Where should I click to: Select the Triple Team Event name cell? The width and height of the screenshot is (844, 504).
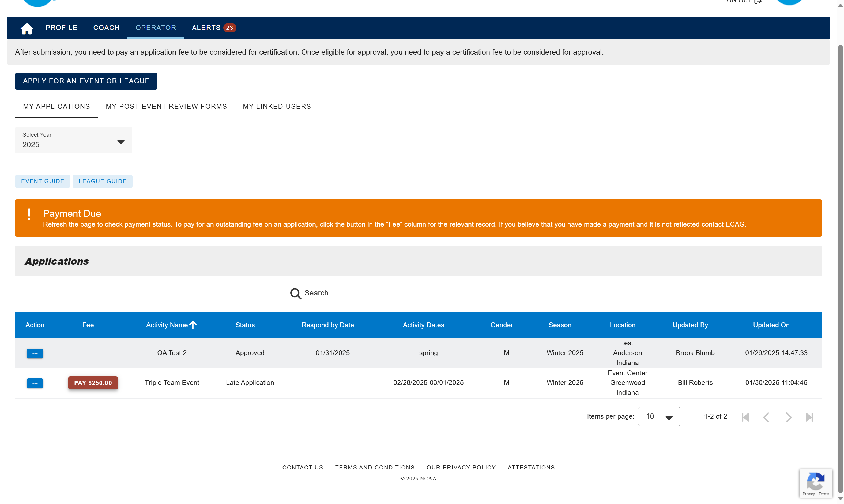[172, 383]
